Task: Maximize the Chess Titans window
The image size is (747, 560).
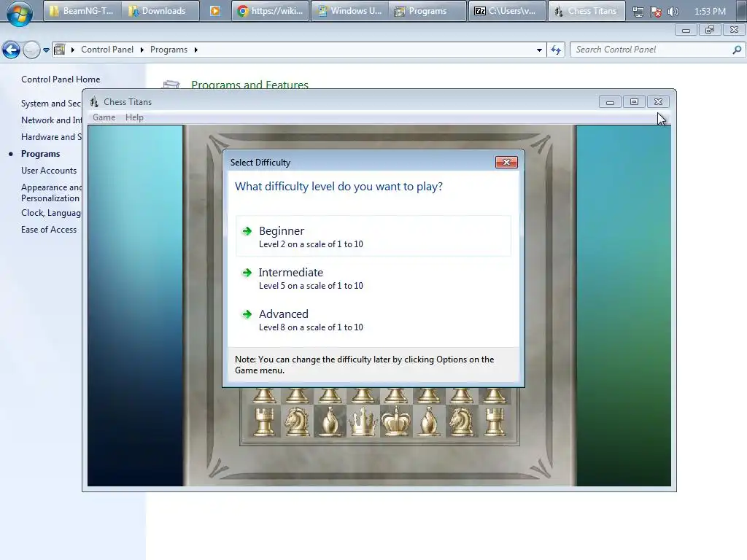Action: tap(634, 102)
